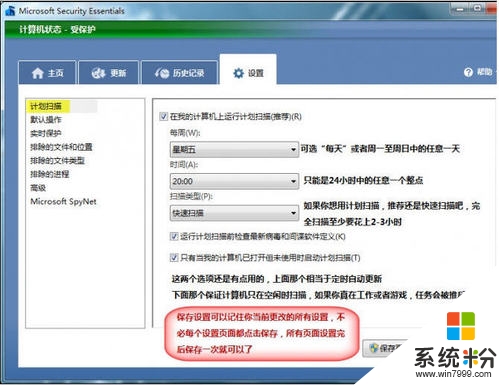Open the 扫描类型 dropdown showing 快速扫描
Viewport: 499px width, 385px height.
[x=234, y=213]
